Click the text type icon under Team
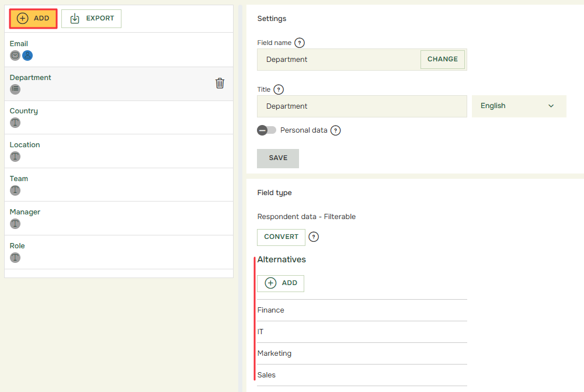Image resolution: width=584 pixels, height=392 pixels. point(15,190)
